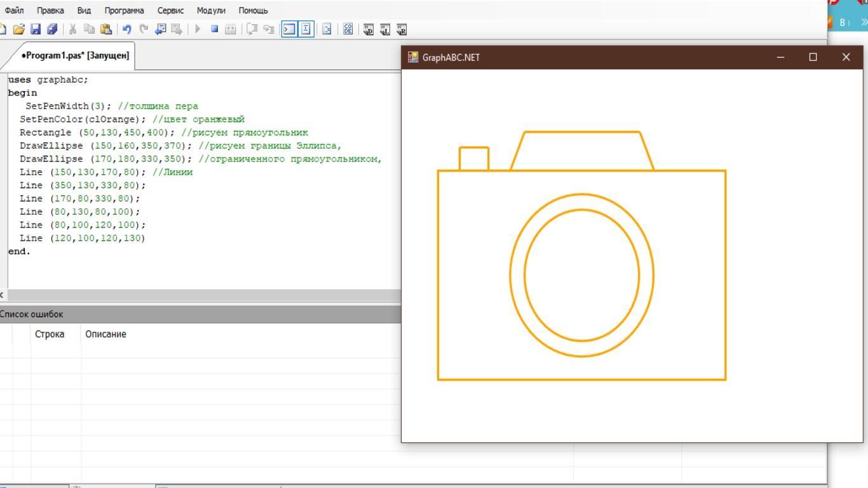Viewport: 868px width, 488px height.
Task: Paste from clipboard using the toolbar icon
Action: (105, 29)
